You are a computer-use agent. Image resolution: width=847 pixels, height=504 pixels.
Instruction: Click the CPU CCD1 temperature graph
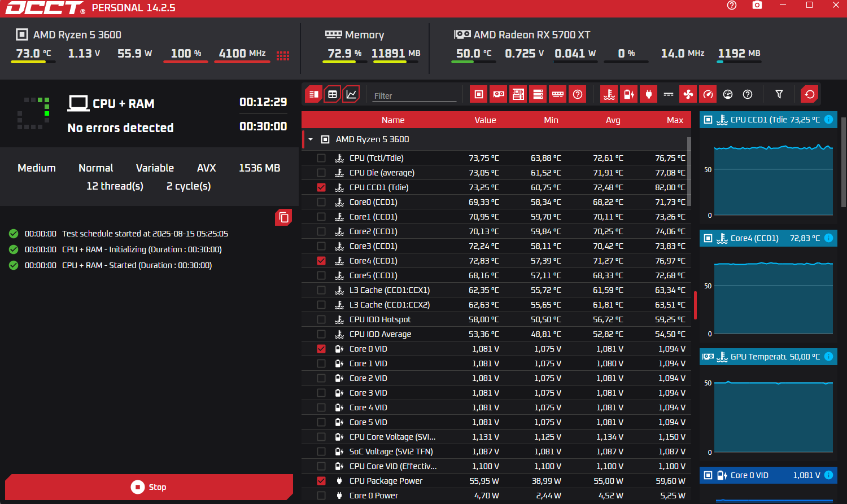coord(774,179)
